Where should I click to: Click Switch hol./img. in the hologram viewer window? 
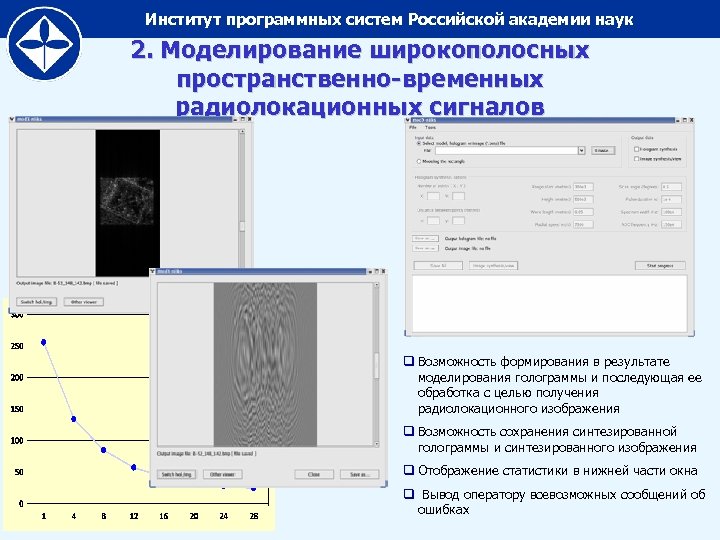coord(177,474)
